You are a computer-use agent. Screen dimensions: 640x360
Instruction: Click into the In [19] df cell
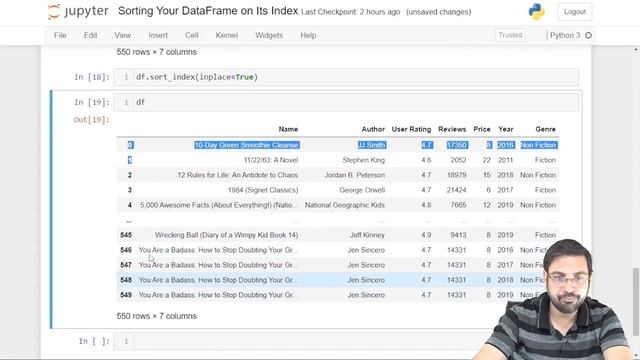tap(356, 102)
